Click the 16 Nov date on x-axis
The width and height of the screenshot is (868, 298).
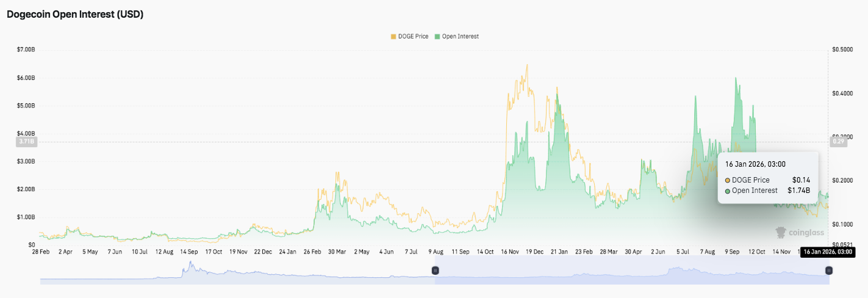click(x=510, y=251)
